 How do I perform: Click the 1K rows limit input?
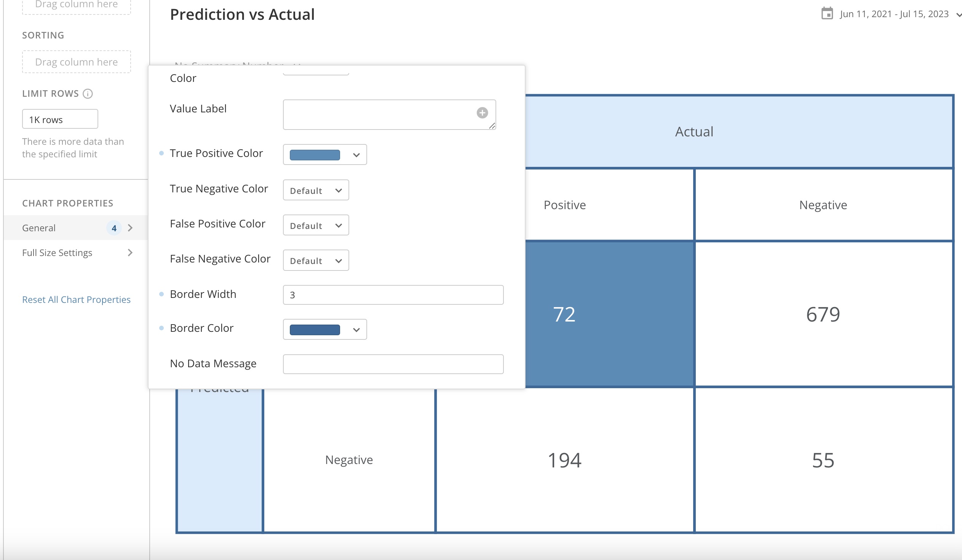59,119
